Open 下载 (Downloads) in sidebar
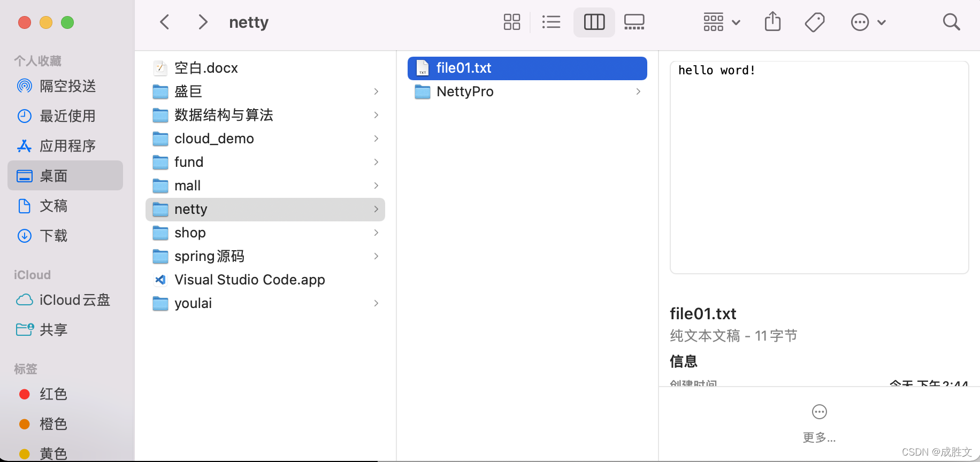980x462 pixels. (x=65, y=236)
